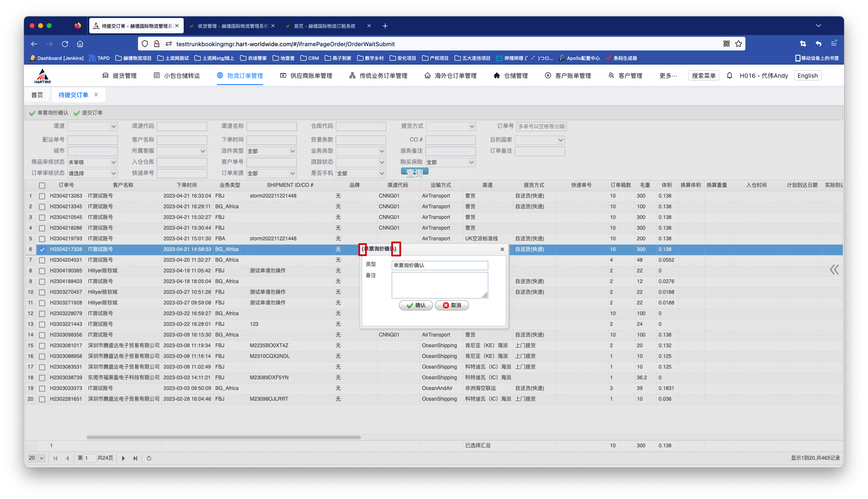868x499 pixels.
Task: Switch to 首页 tab
Action: [x=37, y=95]
